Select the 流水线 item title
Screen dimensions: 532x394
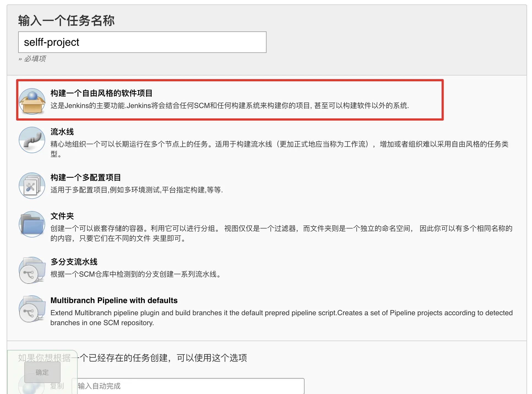[62, 132]
